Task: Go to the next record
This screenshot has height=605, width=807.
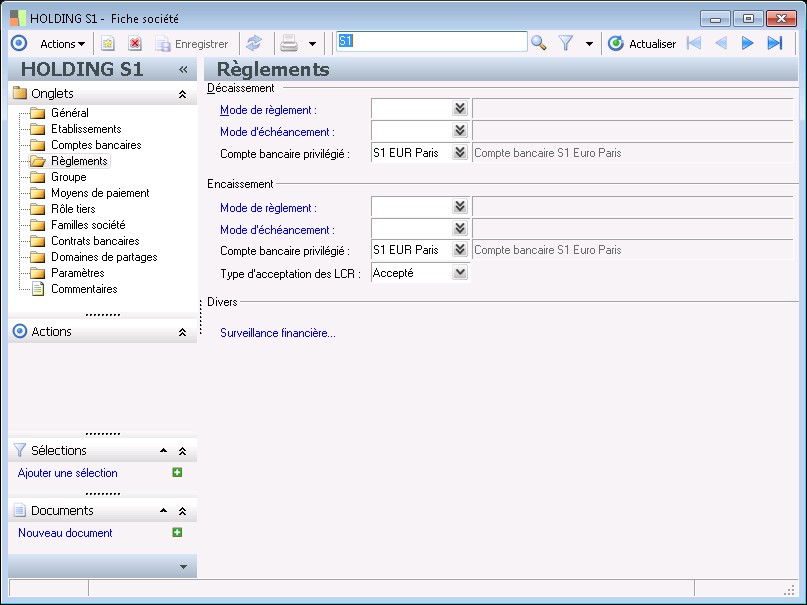Action: [x=747, y=43]
